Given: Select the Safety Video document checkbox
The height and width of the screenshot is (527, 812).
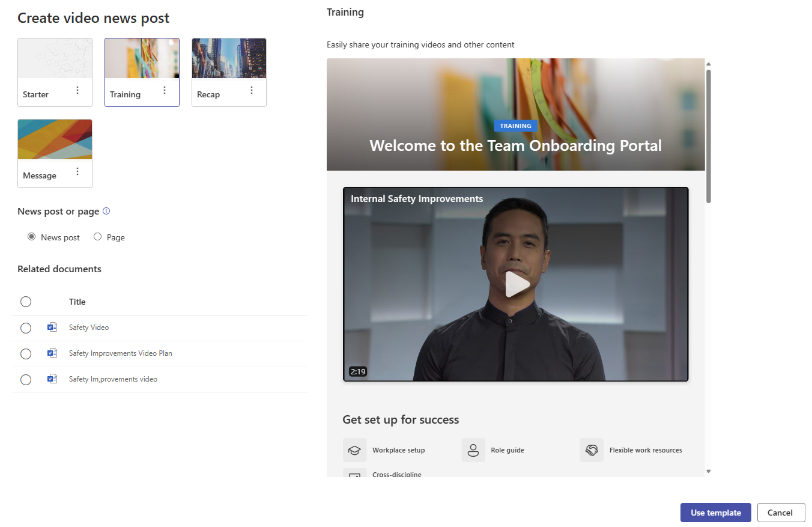Looking at the screenshot, I should 26,328.
